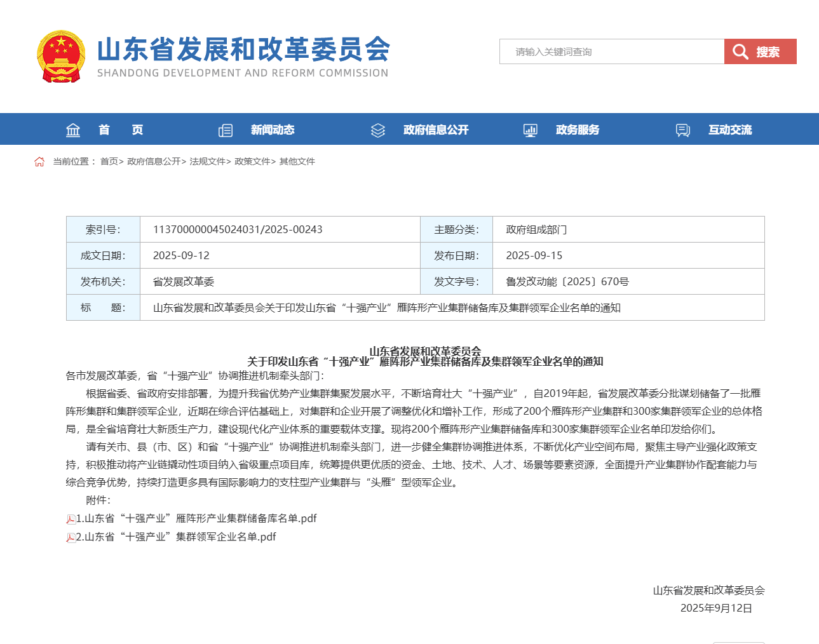This screenshot has width=819, height=644.
Task: Click the PDF icon of first attachment
Action: 71,520
